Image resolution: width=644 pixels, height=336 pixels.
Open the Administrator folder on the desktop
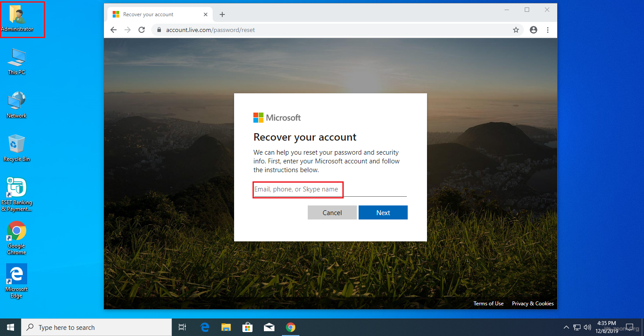pos(17,18)
